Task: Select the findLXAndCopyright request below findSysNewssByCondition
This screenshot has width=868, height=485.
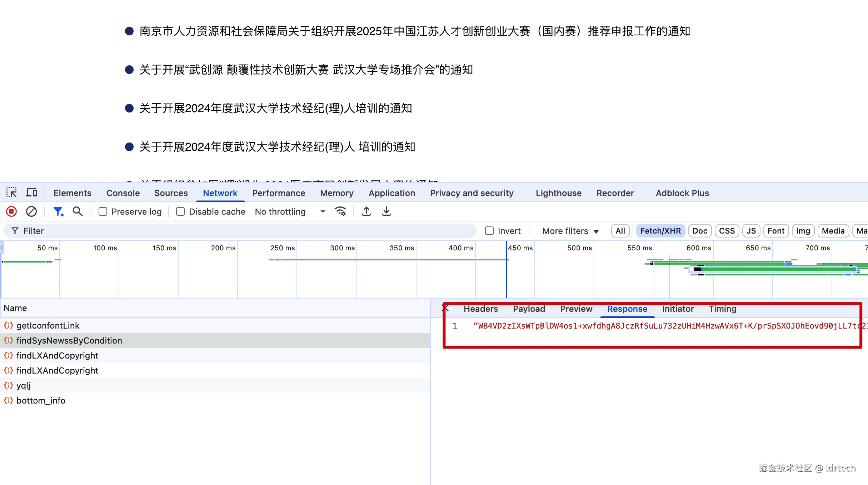Action: coord(57,356)
